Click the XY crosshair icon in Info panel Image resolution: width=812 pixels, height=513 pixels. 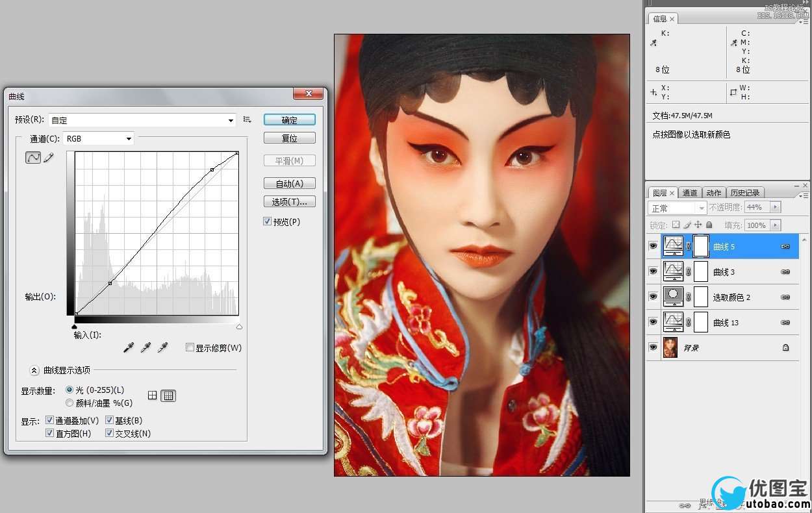pos(653,92)
